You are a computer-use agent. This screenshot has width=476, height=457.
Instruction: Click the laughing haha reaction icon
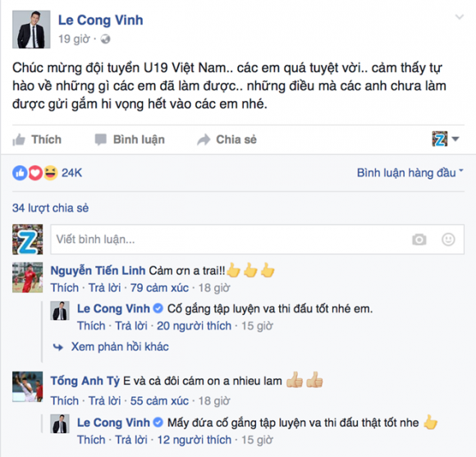(x=51, y=173)
